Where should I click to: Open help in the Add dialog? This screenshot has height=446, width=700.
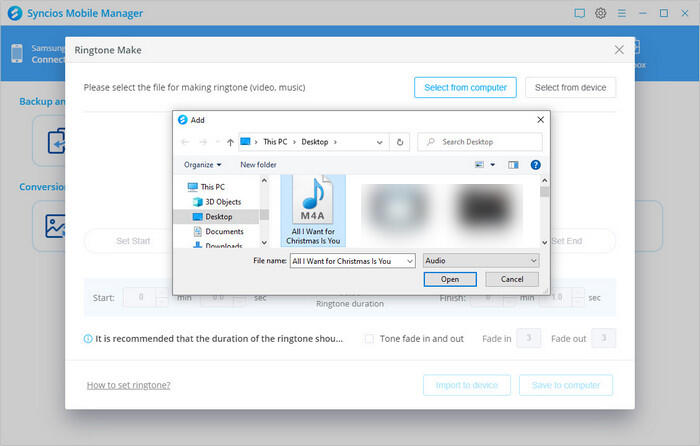[535, 164]
